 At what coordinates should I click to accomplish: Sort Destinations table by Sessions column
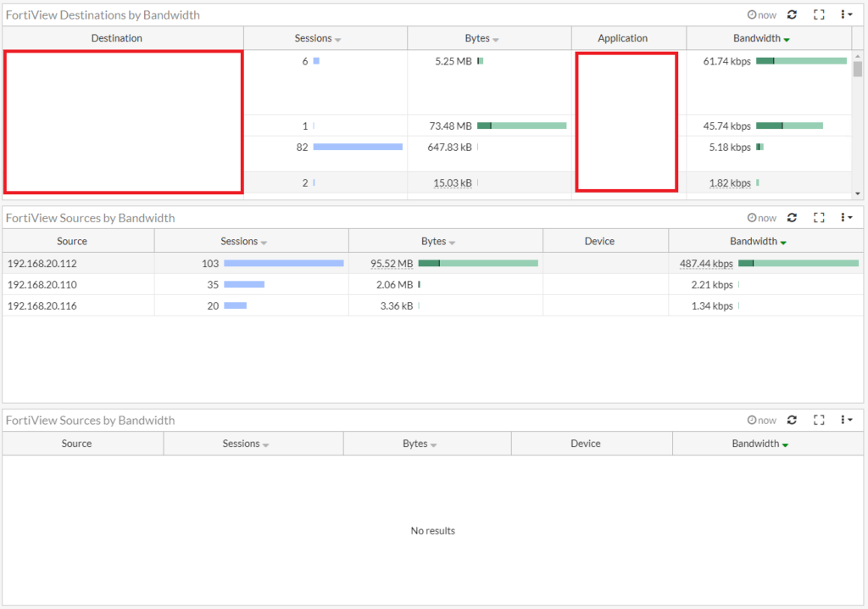[325, 38]
